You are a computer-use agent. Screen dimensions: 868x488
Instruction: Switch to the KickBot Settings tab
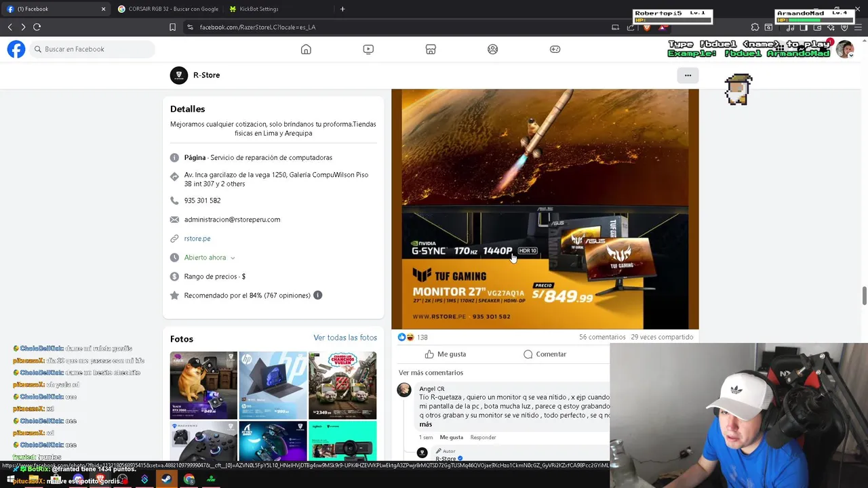278,9
